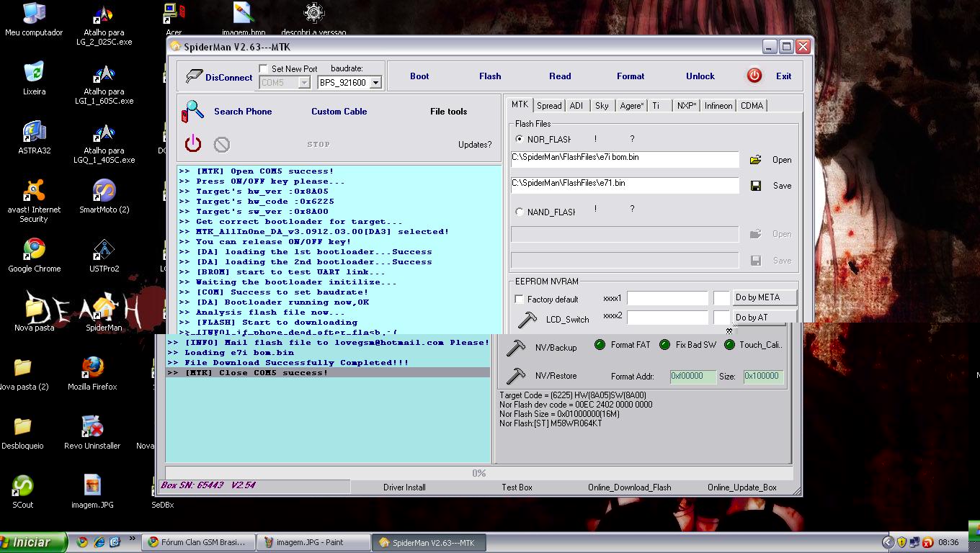Click the LCD_Switch hammer icon
This screenshot has width=980, height=553.
tap(527, 319)
